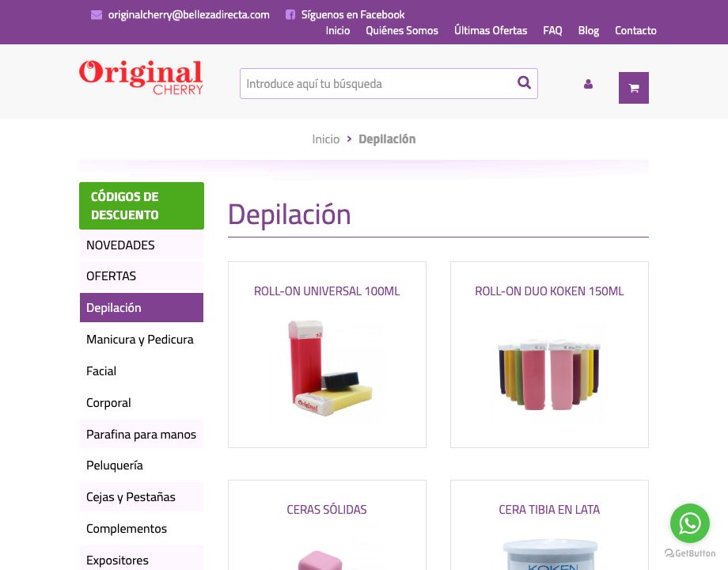Open Peluquería category
The image size is (728, 570).
[142, 465]
